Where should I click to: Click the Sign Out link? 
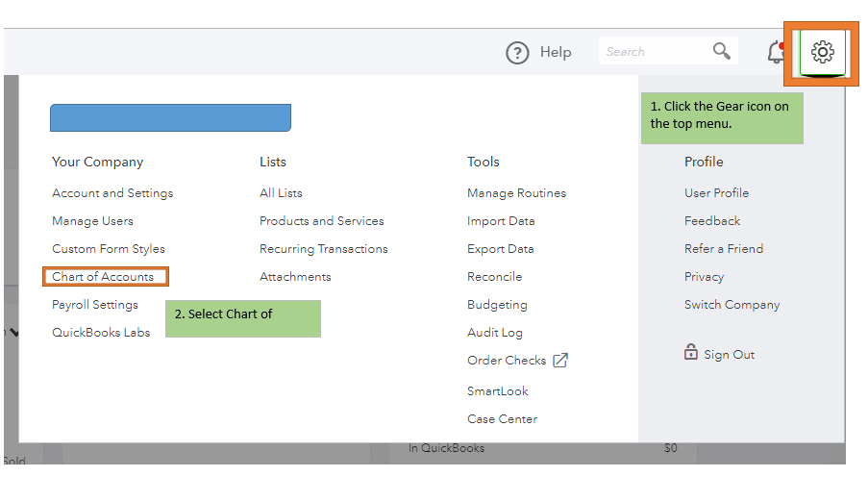pos(729,355)
